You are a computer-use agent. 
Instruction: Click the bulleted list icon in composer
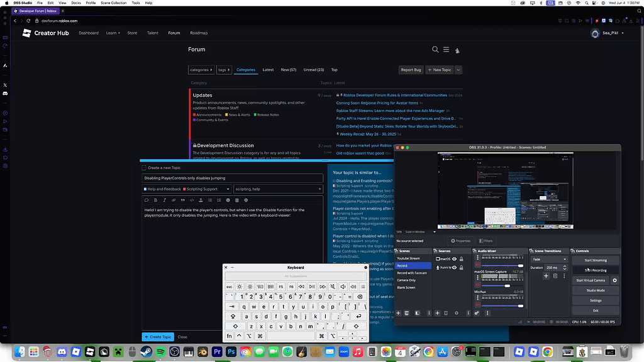coord(210,200)
